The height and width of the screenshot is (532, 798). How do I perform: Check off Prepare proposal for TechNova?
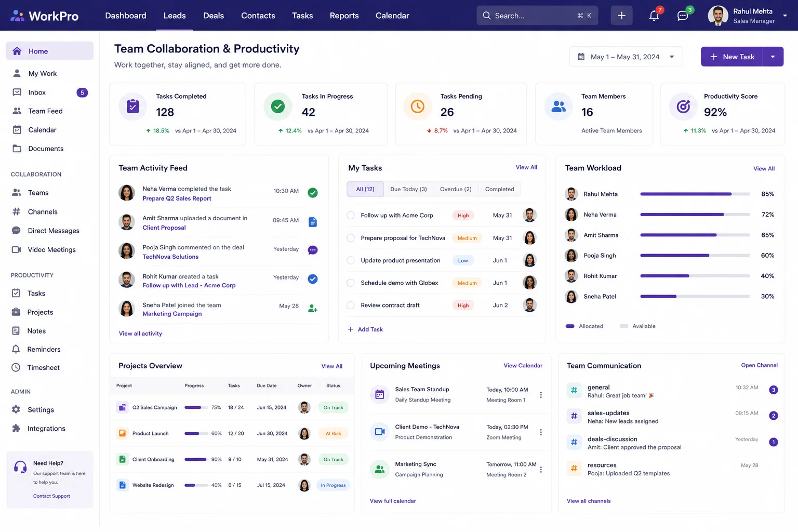(x=351, y=238)
